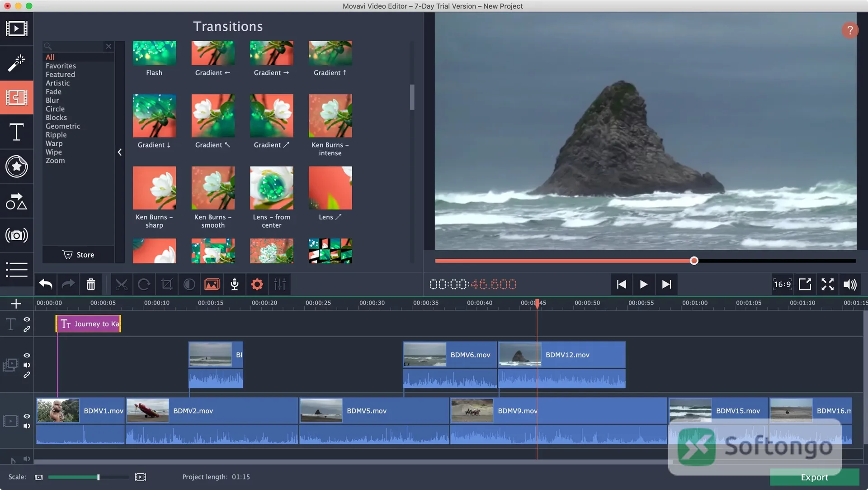Viewport: 868px width, 490px height.
Task: Open the transition wizard image icon
Action: (x=212, y=284)
